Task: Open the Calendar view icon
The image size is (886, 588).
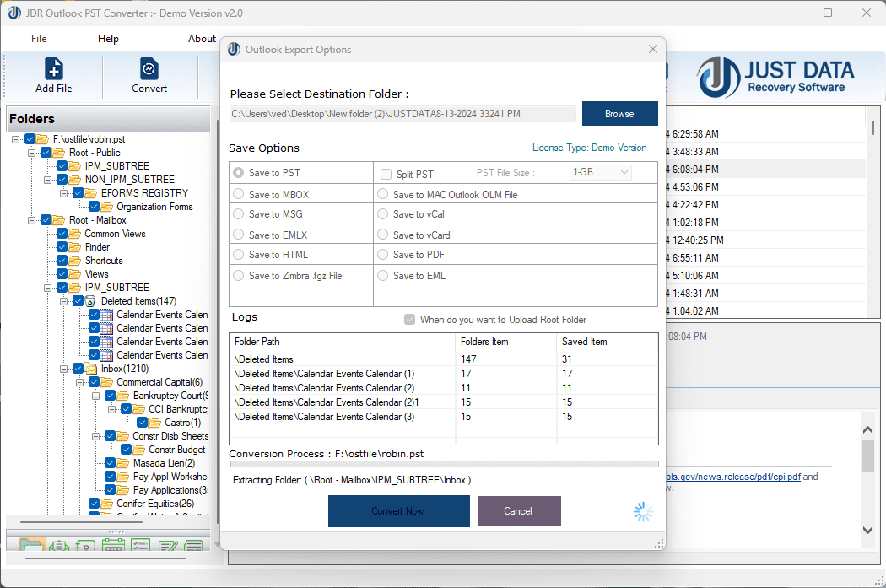Action: [x=113, y=545]
